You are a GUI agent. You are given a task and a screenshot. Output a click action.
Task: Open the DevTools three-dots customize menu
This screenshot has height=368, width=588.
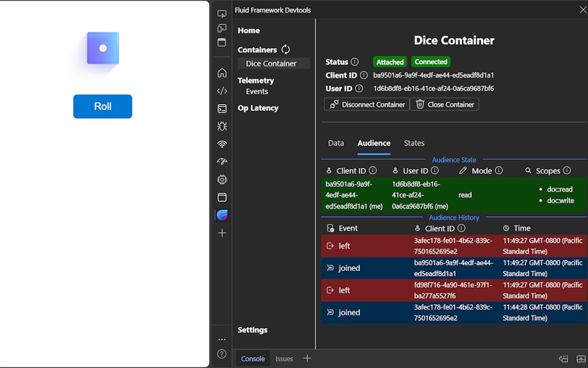[x=222, y=339]
